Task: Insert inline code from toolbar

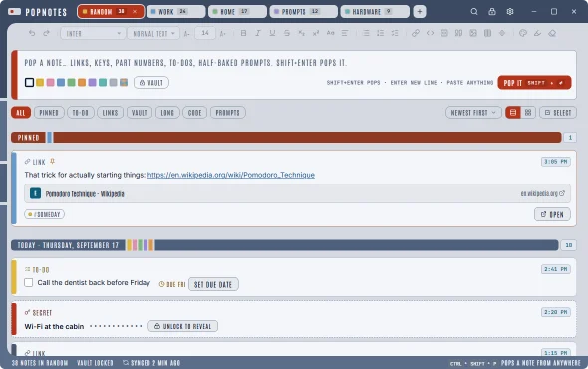Action: pos(430,33)
